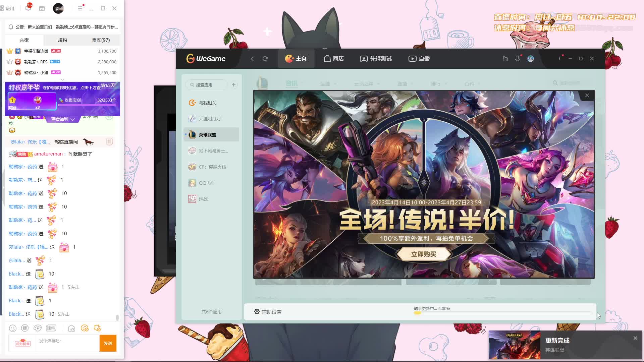Click the 助手更新中 progress bar
Image resolution: width=644 pixels, height=362 pixels.
[x=503, y=313]
